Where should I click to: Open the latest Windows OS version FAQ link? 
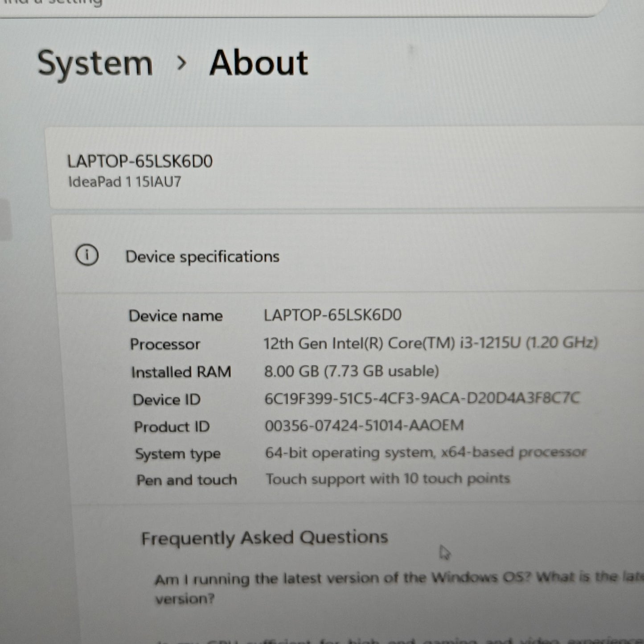tap(392, 579)
